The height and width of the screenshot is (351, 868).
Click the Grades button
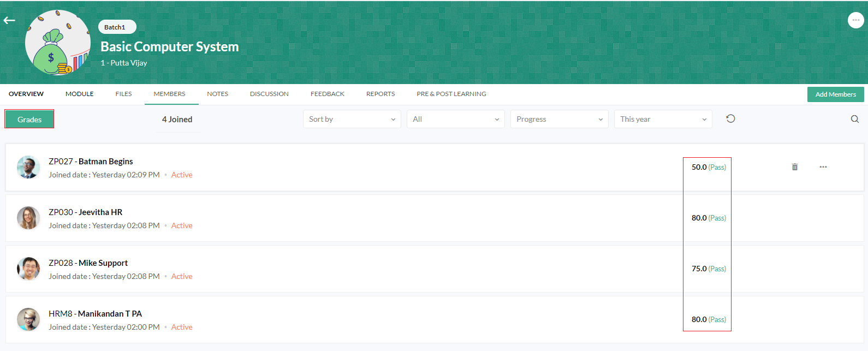click(x=29, y=120)
